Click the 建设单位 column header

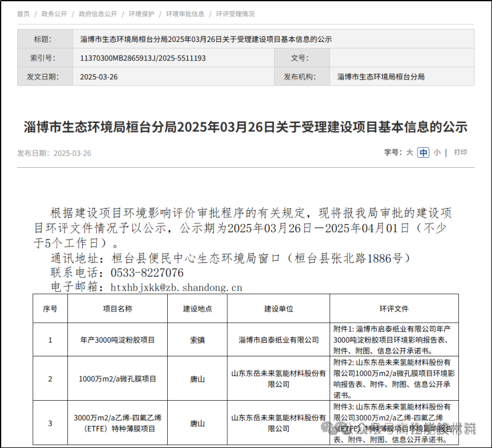(x=279, y=309)
